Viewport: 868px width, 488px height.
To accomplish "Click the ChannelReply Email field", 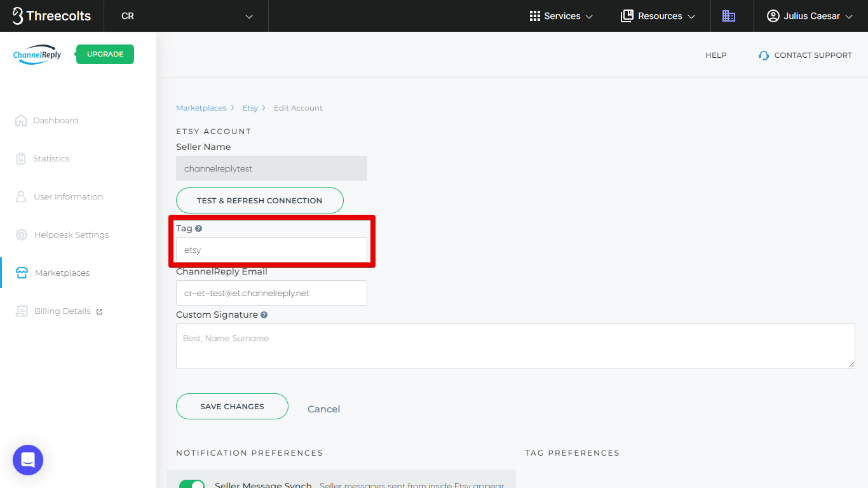I will [271, 293].
